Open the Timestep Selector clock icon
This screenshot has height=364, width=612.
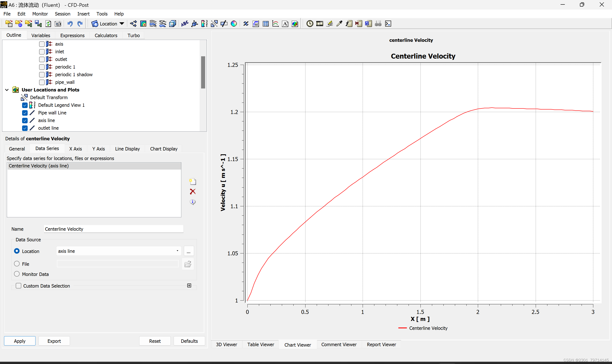pos(310,24)
